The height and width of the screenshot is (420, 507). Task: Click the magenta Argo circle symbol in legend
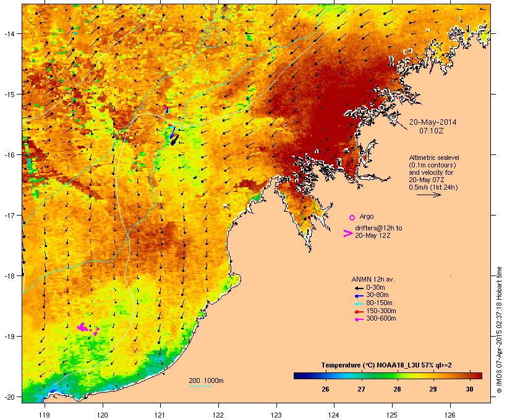(x=352, y=217)
